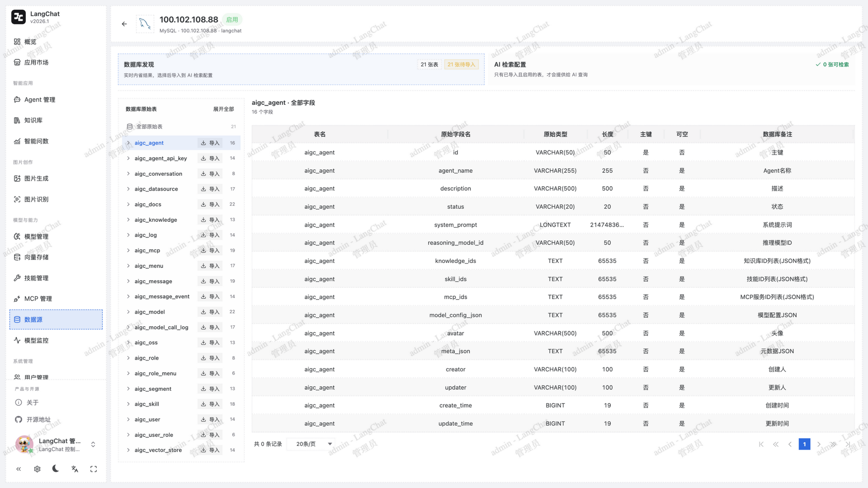
Task: Click the 智能问数 chart icon
Action: coord(17,141)
